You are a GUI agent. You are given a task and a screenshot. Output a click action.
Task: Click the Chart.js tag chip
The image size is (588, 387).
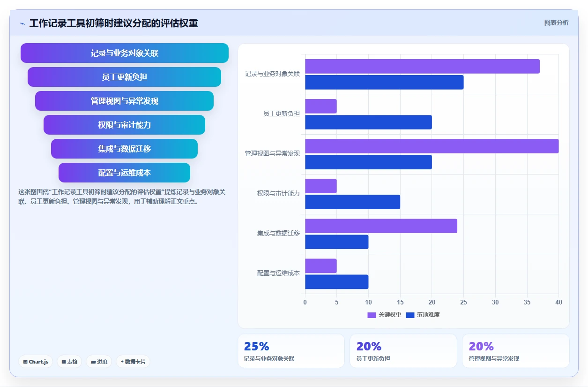(x=36, y=362)
